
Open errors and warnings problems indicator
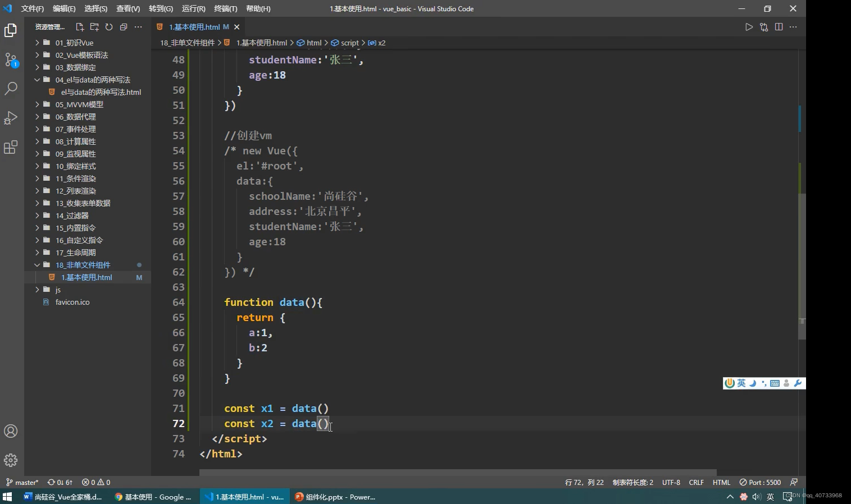96,482
